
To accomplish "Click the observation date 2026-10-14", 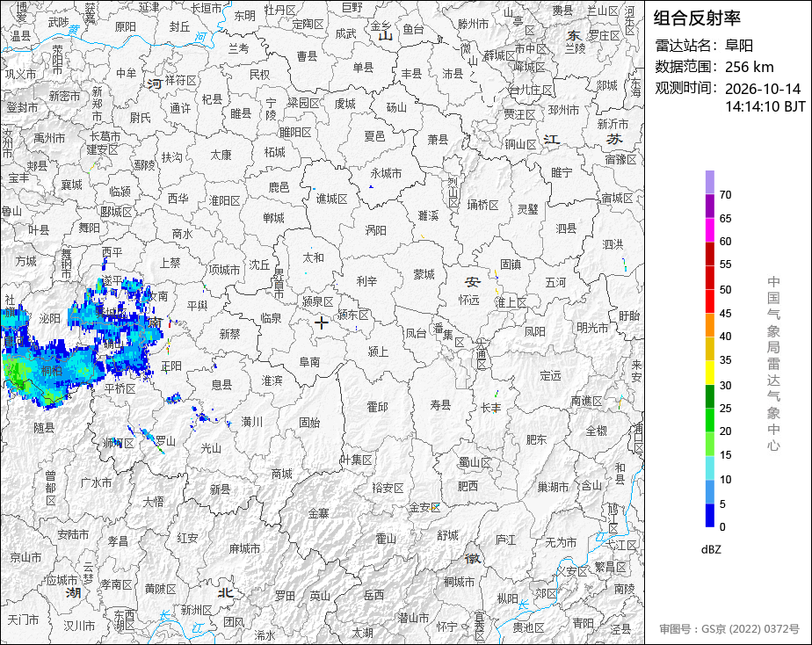I will click(x=762, y=89).
